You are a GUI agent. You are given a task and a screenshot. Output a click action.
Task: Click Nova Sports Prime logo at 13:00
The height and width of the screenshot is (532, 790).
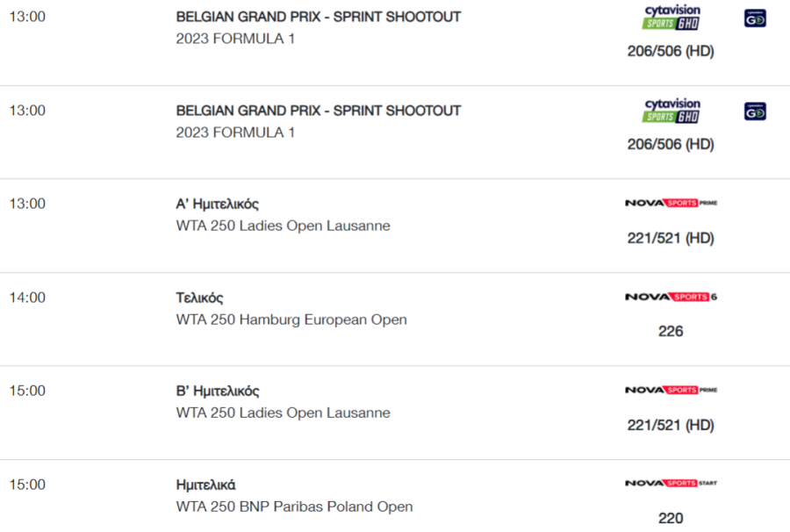click(671, 203)
